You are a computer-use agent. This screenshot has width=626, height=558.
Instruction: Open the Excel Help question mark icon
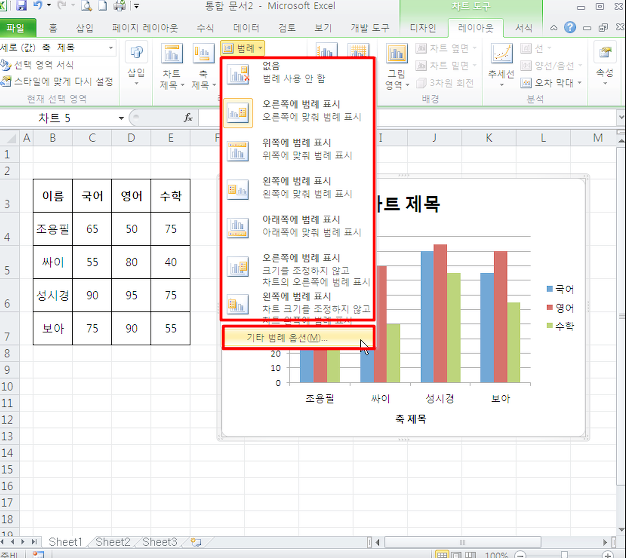click(570, 27)
